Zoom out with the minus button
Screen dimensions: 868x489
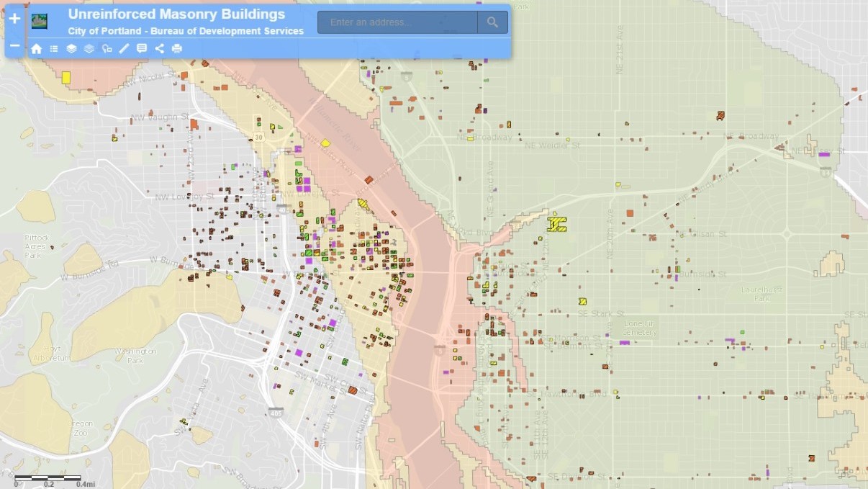click(14, 45)
